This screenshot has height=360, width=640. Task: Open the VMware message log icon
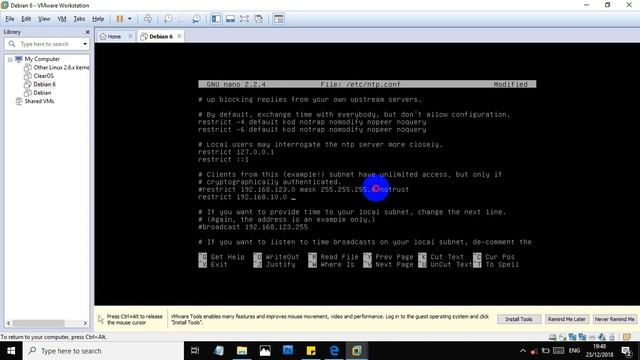point(627,337)
